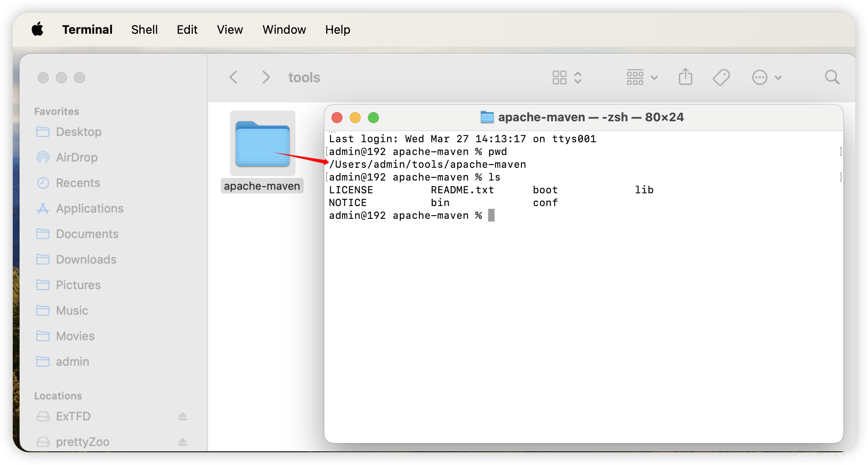This screenshot has height=465, width=868.
Task: Select the apache-maven folder icon
Action: tap(262, 144)
